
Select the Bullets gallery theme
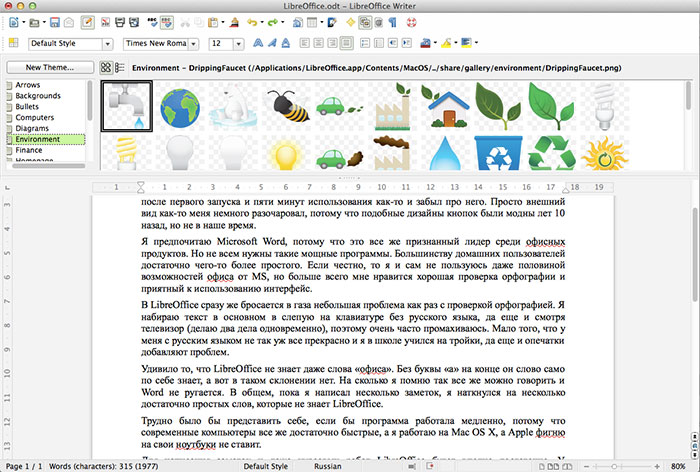tap(27, 106)
